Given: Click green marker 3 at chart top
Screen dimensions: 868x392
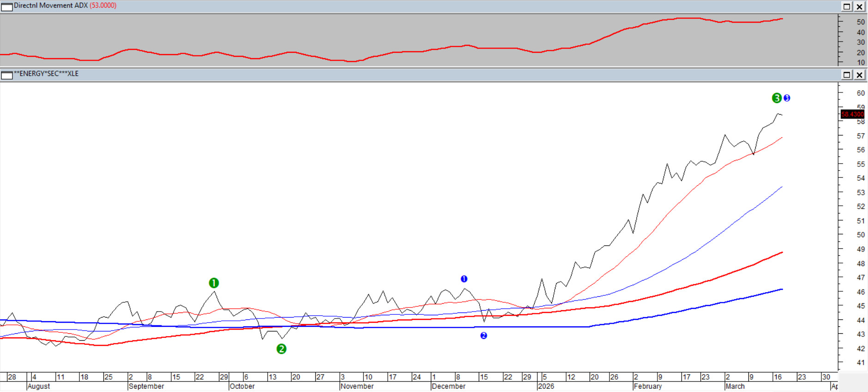Looking at the screenshot, I should (x=777, y=98).
